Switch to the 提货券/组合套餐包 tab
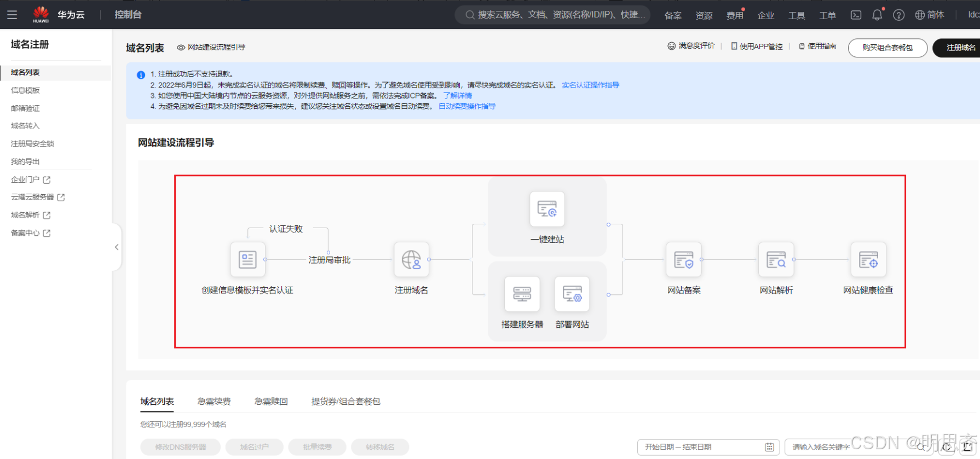 tap(346, 402)
